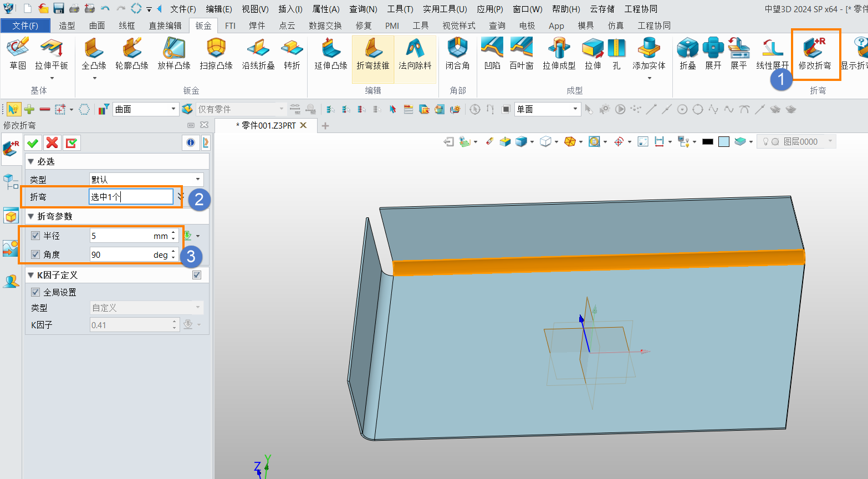Open the 放样凸缘 loft flange tool

[174, 54]
